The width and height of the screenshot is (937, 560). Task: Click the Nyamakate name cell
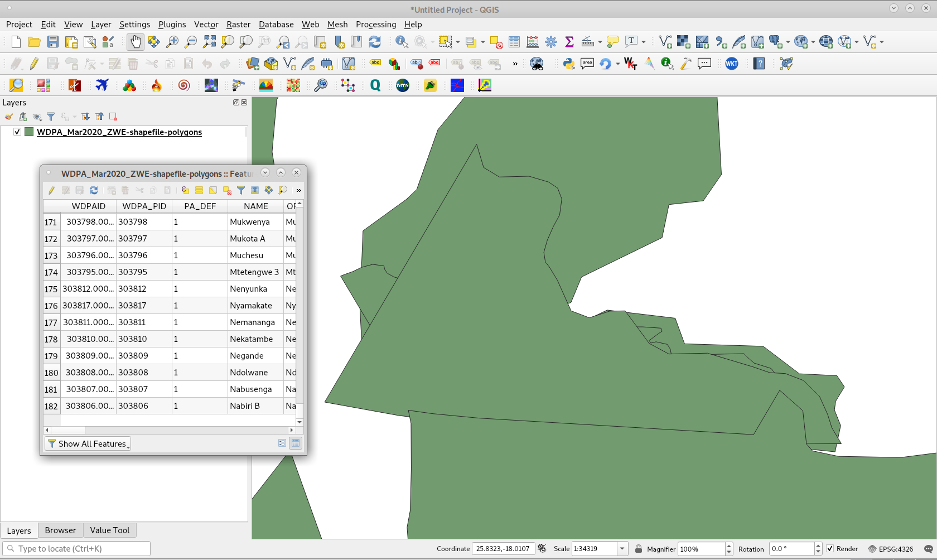click(255, 306)
